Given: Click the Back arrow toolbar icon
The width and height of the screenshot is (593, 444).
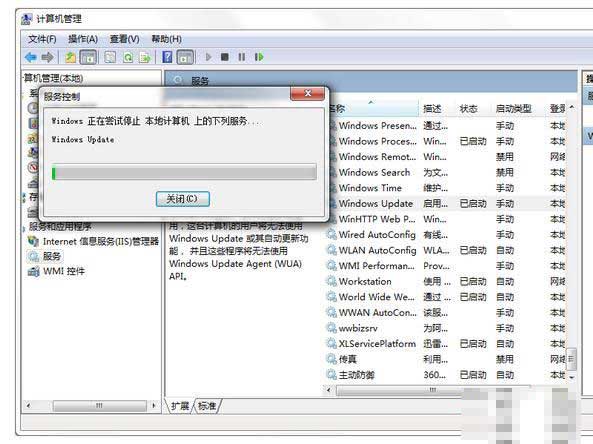Looking at the screenshot, I should point(30,57).
